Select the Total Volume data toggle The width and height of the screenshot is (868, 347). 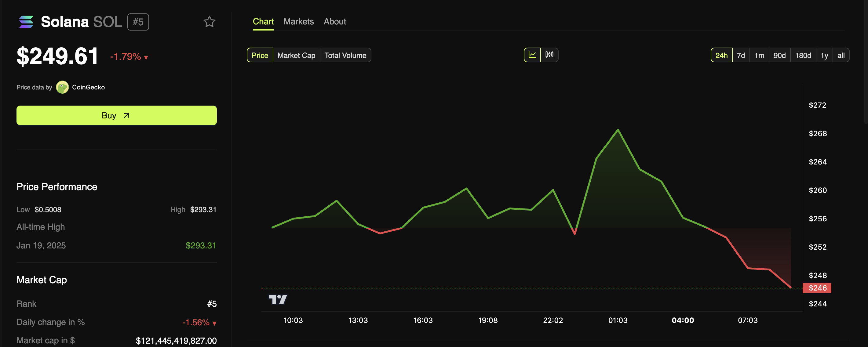click(x=345, y=55)
